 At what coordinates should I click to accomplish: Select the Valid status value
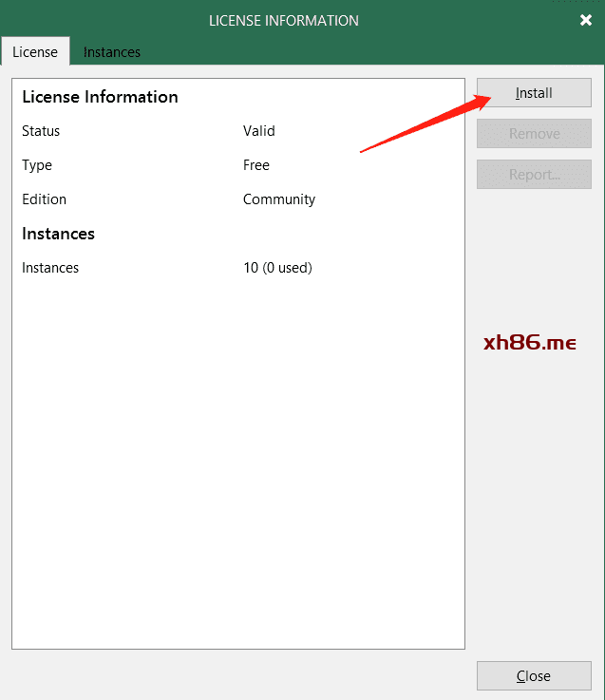(259, 131)
